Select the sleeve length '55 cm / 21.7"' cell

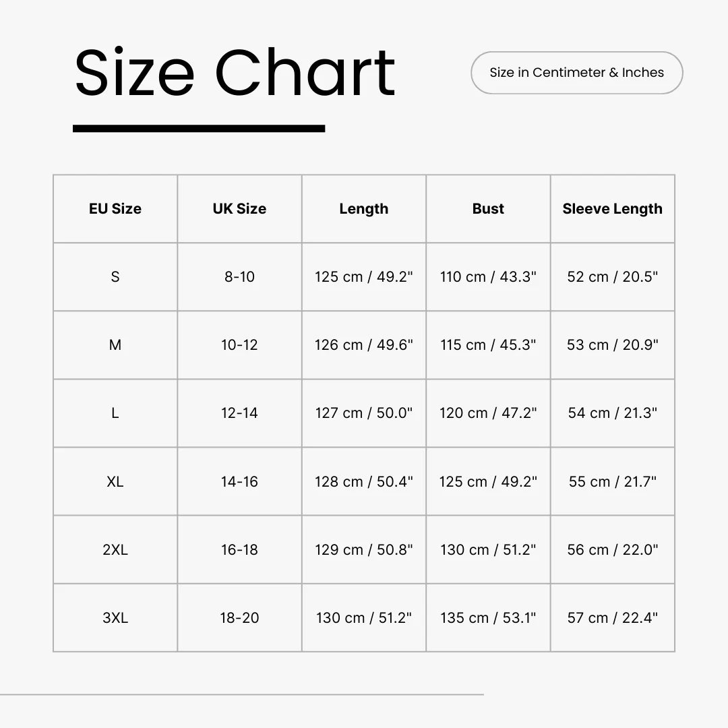pos(612,482)
